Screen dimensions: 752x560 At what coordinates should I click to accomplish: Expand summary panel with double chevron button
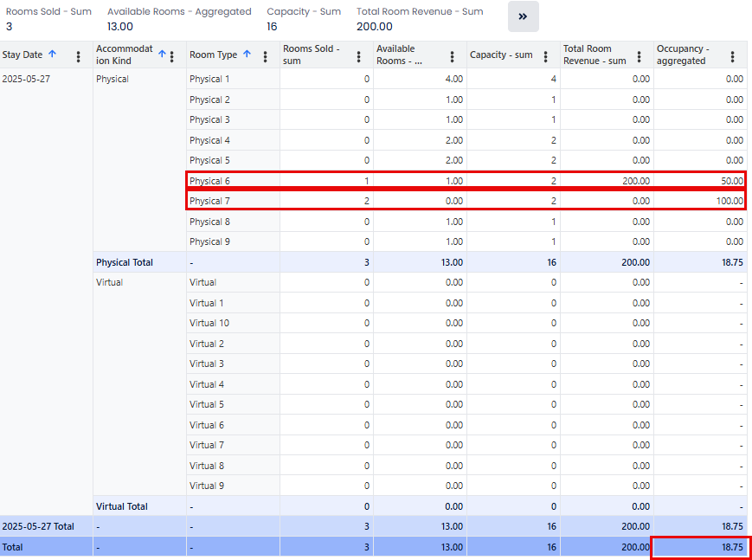point(523,16)
